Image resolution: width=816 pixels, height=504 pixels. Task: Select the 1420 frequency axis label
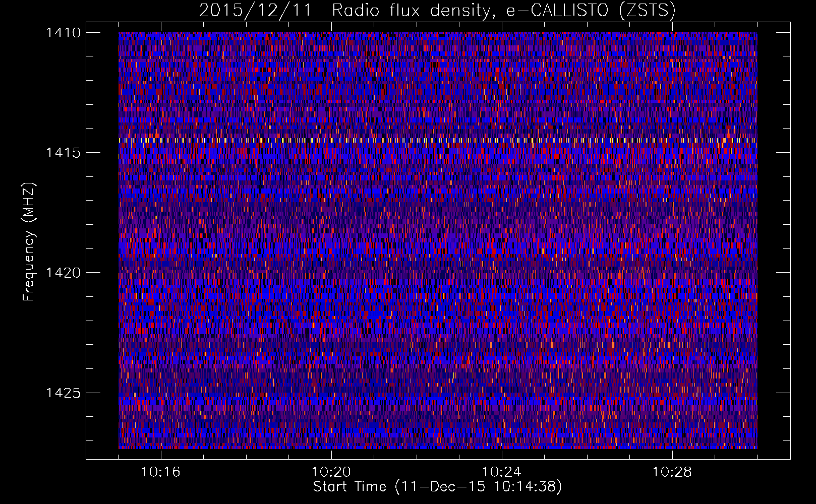(x=63, y=273)
